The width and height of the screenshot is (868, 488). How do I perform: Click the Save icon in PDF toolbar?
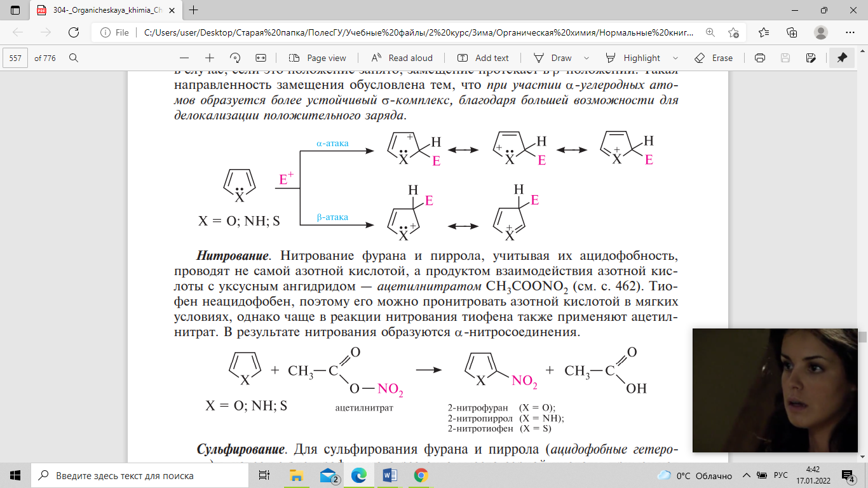point(785,58)
